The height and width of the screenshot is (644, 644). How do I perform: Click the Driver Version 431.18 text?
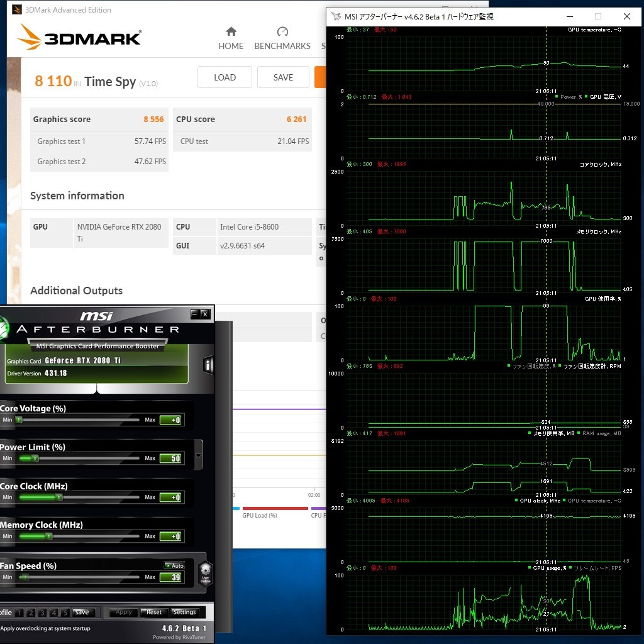click(x=37, y=374)
